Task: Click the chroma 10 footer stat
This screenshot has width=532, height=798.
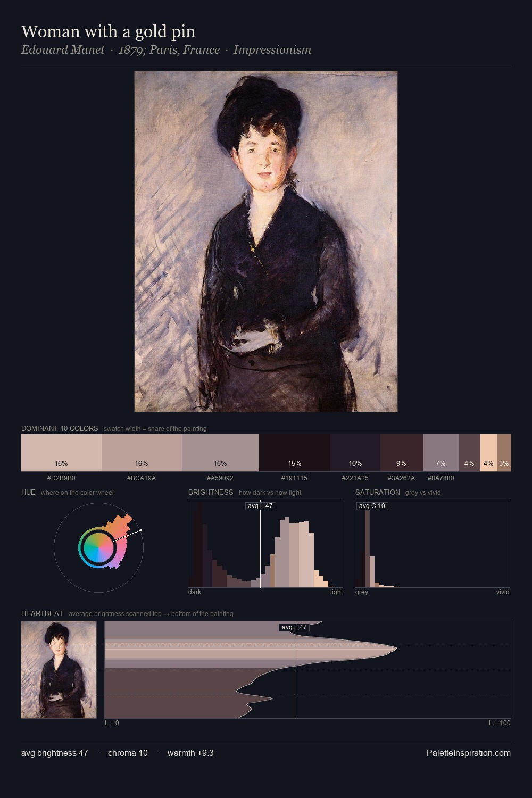Action: point(128,753)
